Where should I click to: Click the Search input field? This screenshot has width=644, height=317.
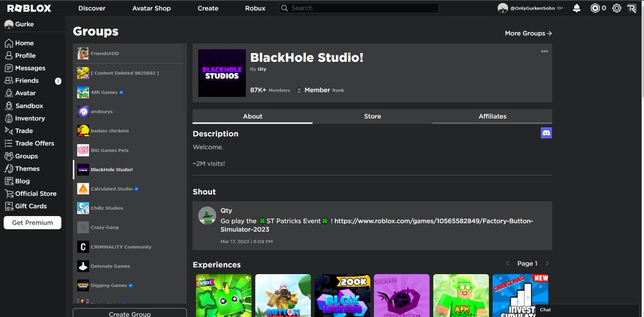[x=359, y=8]
